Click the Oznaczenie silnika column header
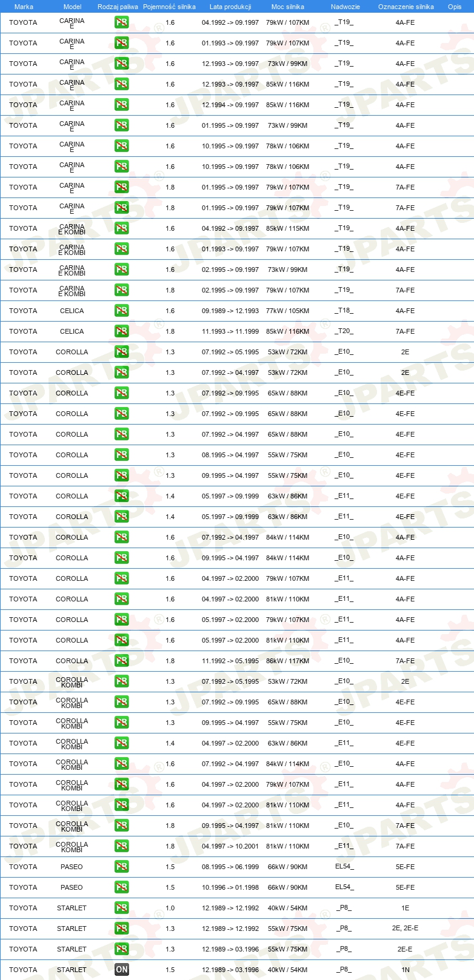 pos(406,7)
